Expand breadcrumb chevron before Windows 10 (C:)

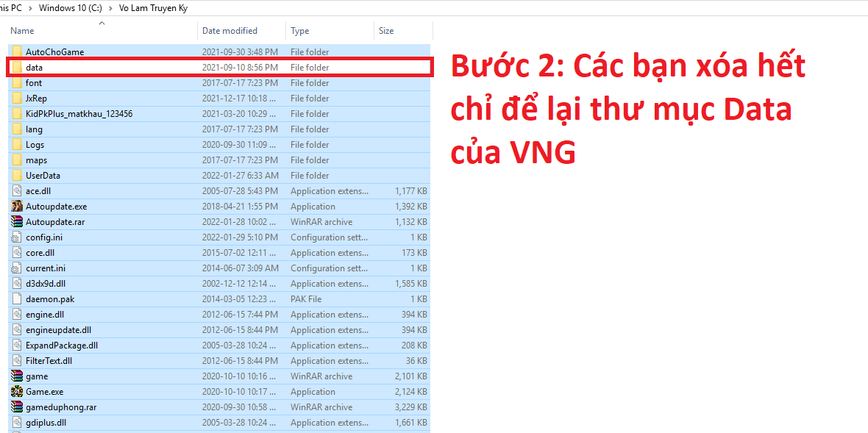tap(29, 7)
